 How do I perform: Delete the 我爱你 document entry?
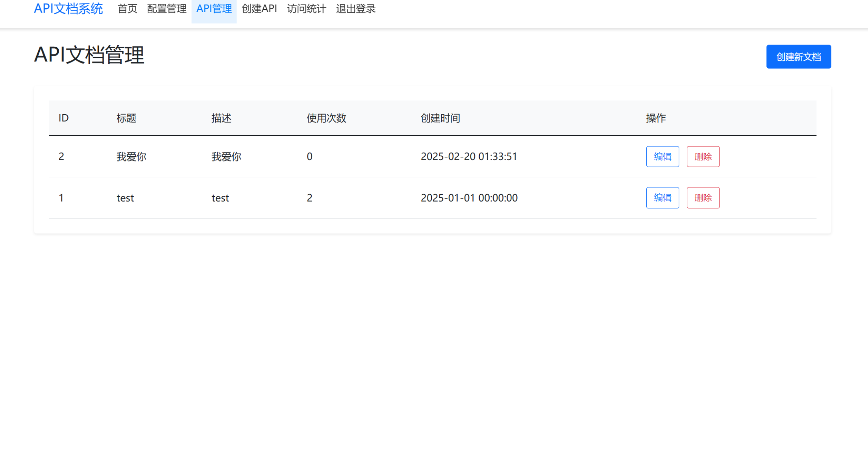[x=703, y=156]
